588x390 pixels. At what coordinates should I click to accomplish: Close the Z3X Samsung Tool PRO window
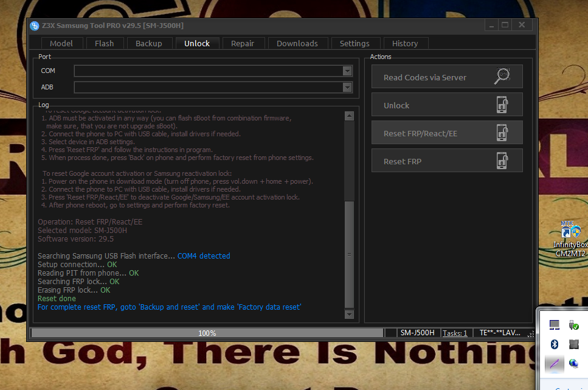pos(522,25)
